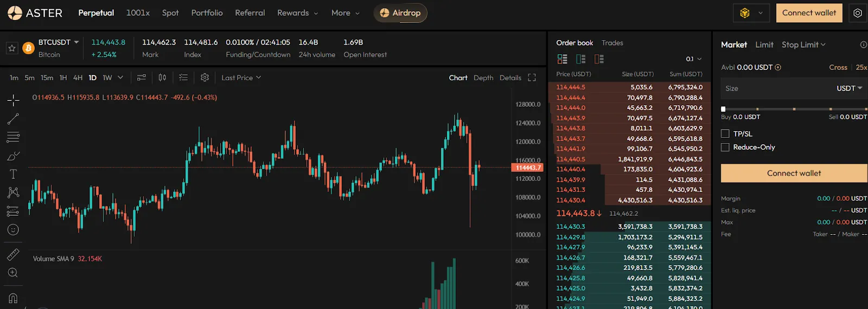Viewport: 868px width, 309px height.
Task: Set the 15m timeframe
Action: 47,78
